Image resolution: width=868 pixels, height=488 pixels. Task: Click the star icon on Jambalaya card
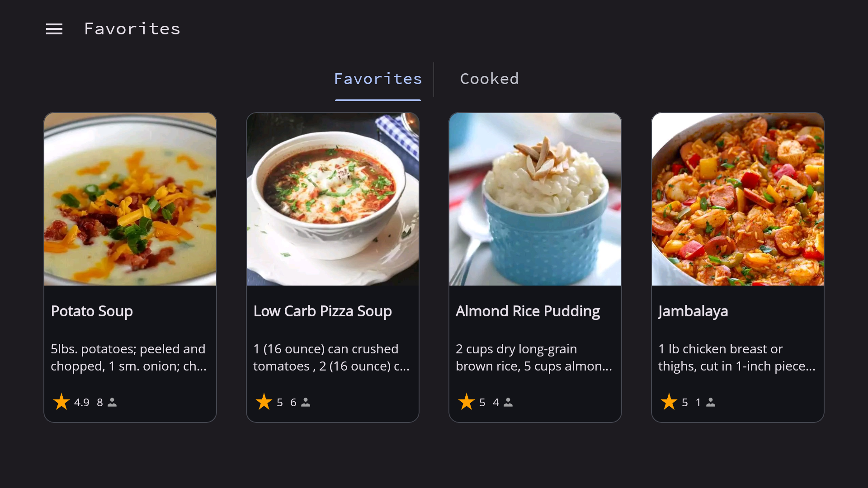pos(669,402)
